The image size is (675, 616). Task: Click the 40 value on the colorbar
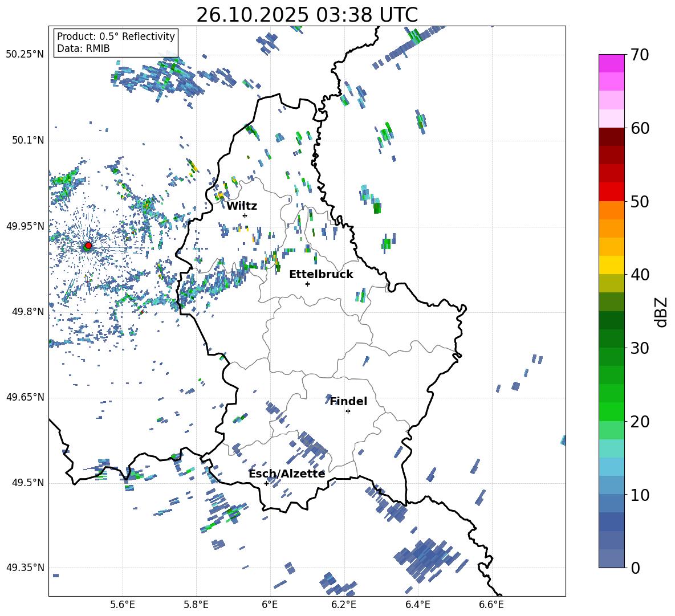point(640,275)
